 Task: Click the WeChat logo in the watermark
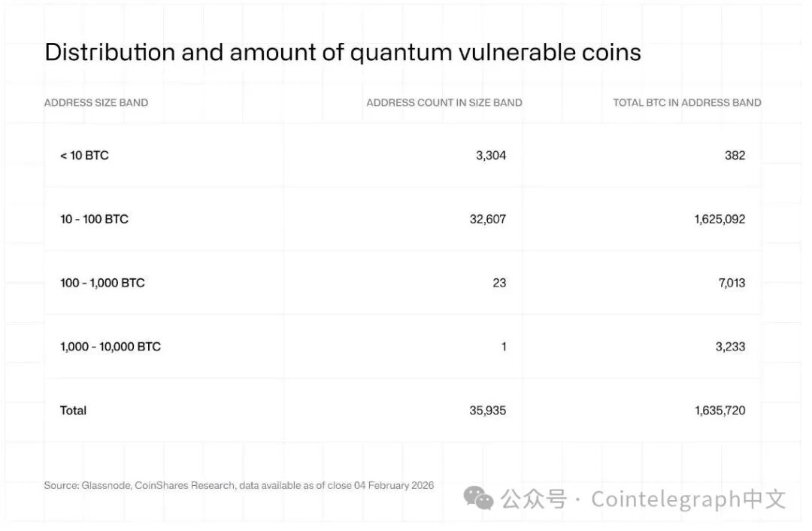click(478, 497)
